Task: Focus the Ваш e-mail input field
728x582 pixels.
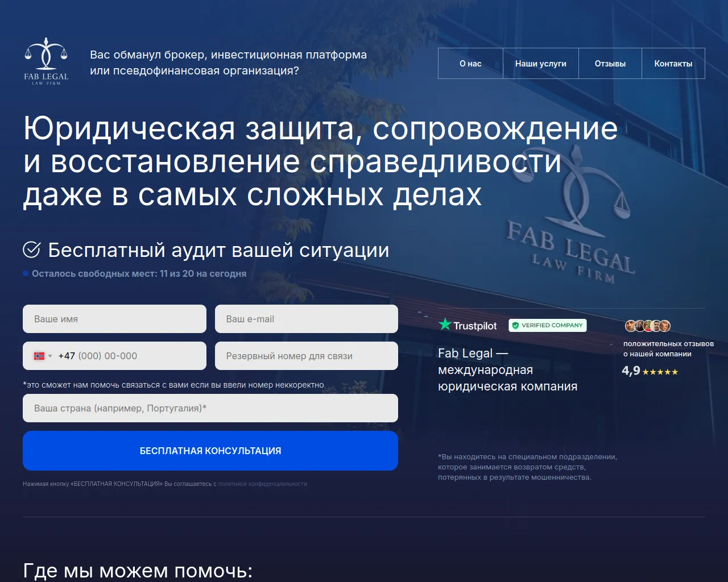Action: click(307, 319)
